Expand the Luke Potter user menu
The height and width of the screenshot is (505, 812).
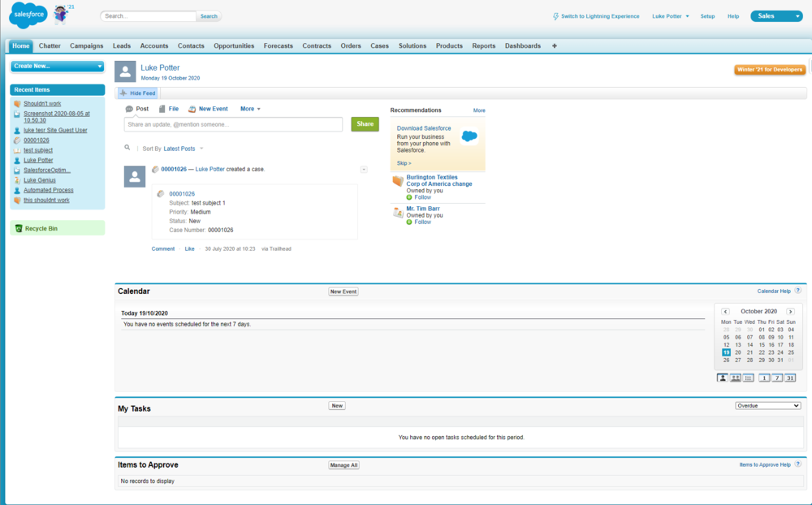pos(671,16)
